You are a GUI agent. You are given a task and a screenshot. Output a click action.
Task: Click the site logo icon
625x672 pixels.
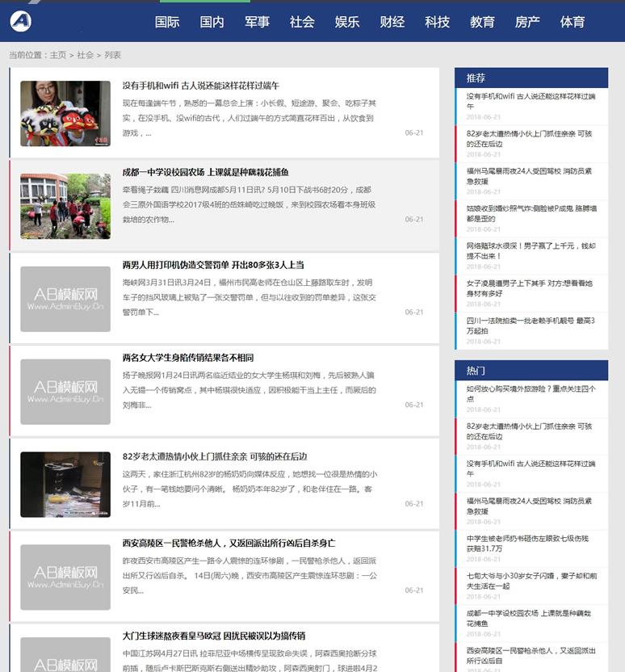[x=20, y=20]
